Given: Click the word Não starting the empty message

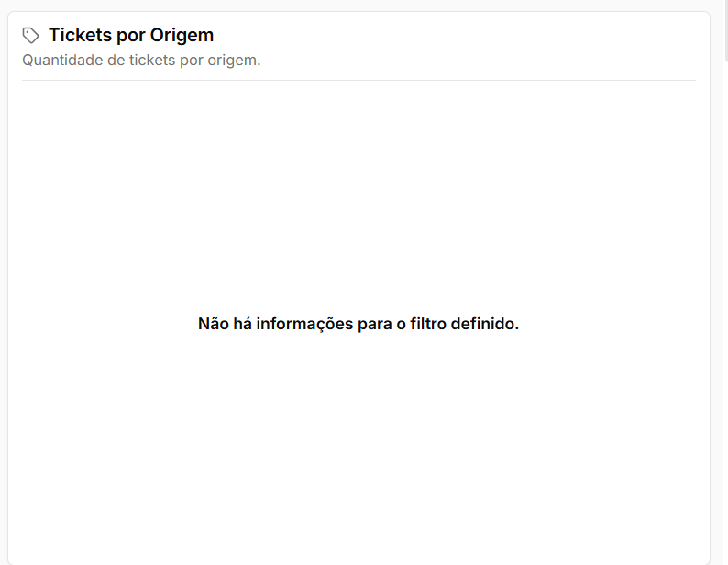Looking at the screenshot, I should tap(214, 324).
